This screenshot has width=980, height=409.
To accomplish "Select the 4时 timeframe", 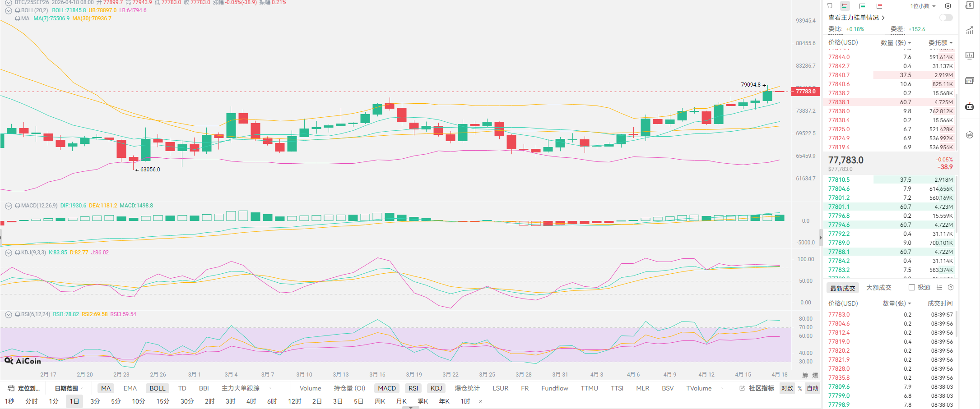I will tap(251, 401).
